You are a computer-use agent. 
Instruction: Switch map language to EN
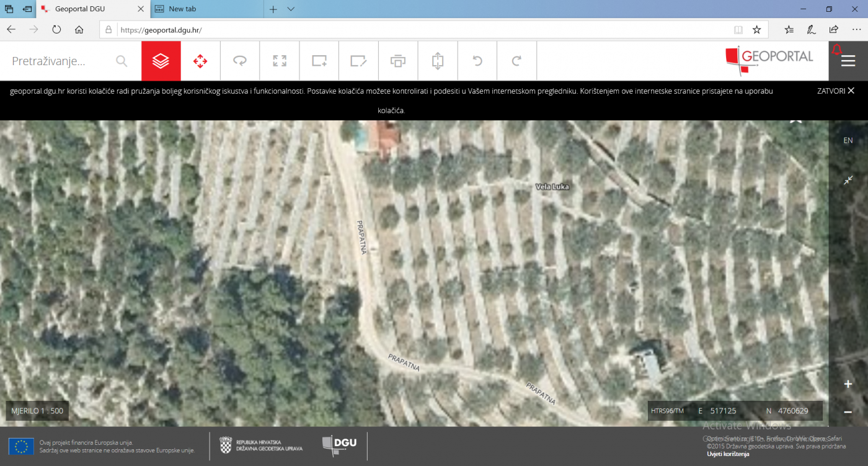click(848, 141)
